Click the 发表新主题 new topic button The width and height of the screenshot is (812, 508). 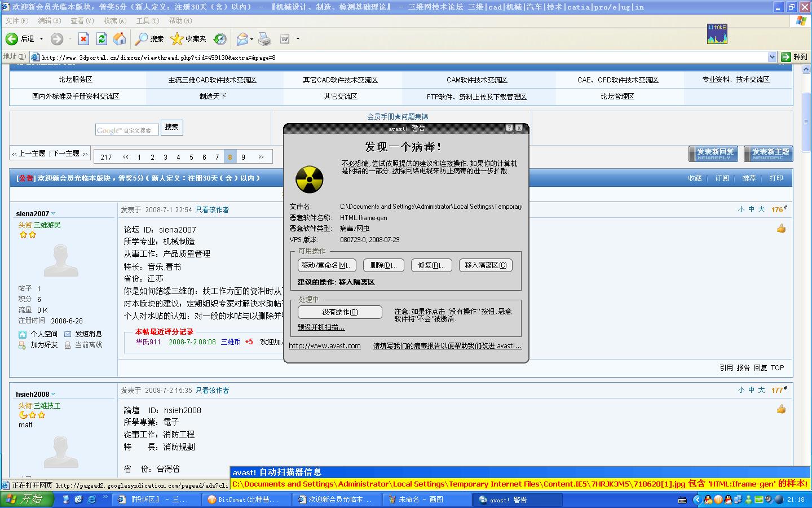769,154
